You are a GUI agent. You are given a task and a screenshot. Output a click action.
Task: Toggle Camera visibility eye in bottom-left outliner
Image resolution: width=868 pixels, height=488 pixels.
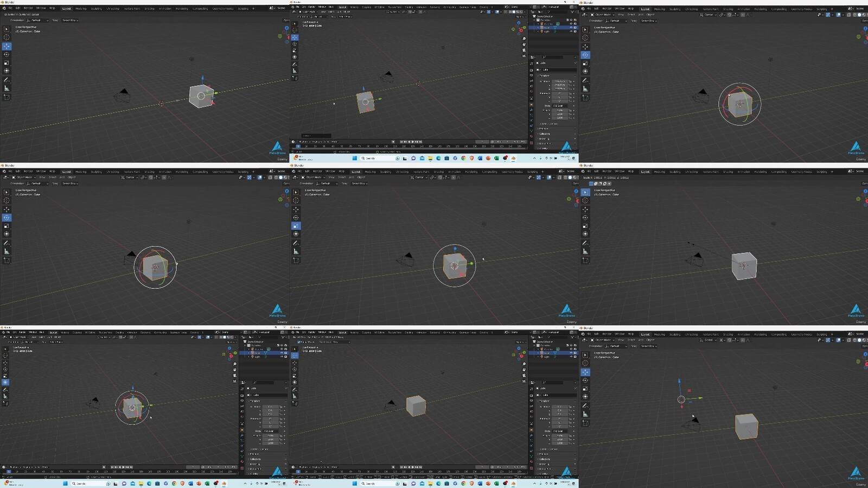[x=282, y=349]
